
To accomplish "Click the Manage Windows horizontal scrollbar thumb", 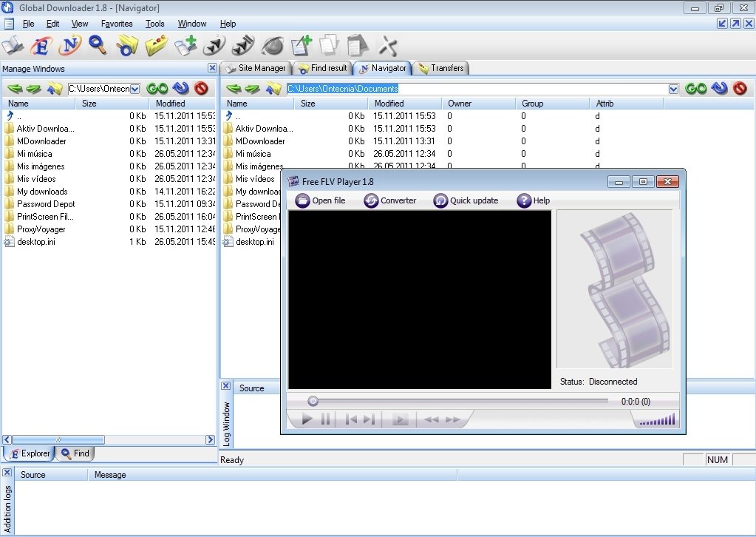I will coord(58,439).
